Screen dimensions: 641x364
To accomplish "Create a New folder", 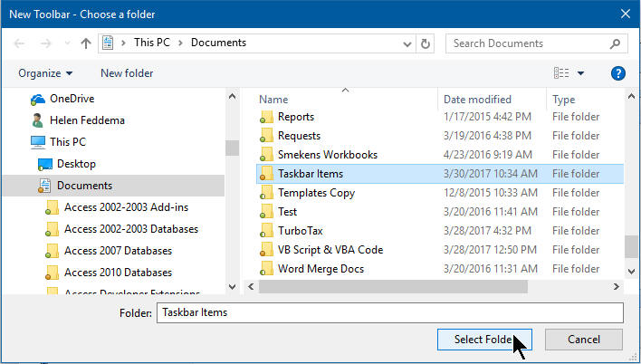I will point(127,73).
